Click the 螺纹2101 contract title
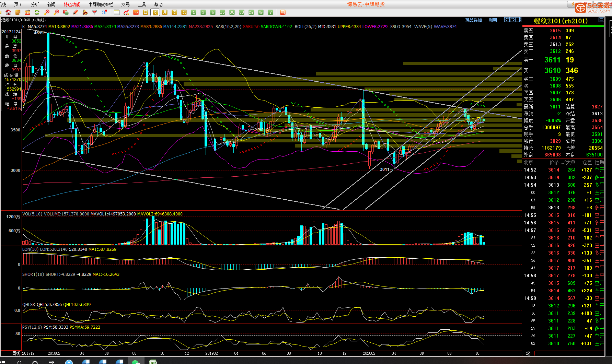612x364 pixels. click(x=561, y=21)
